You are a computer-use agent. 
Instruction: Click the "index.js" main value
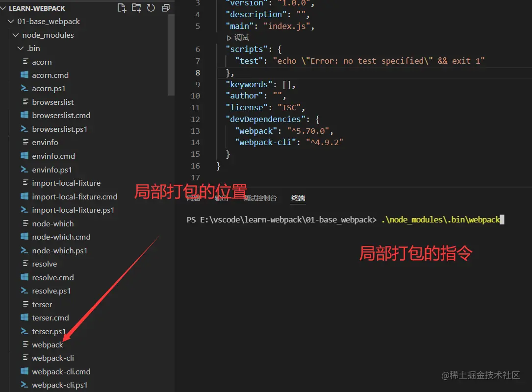pyautogui.click(x=287, y=26)
